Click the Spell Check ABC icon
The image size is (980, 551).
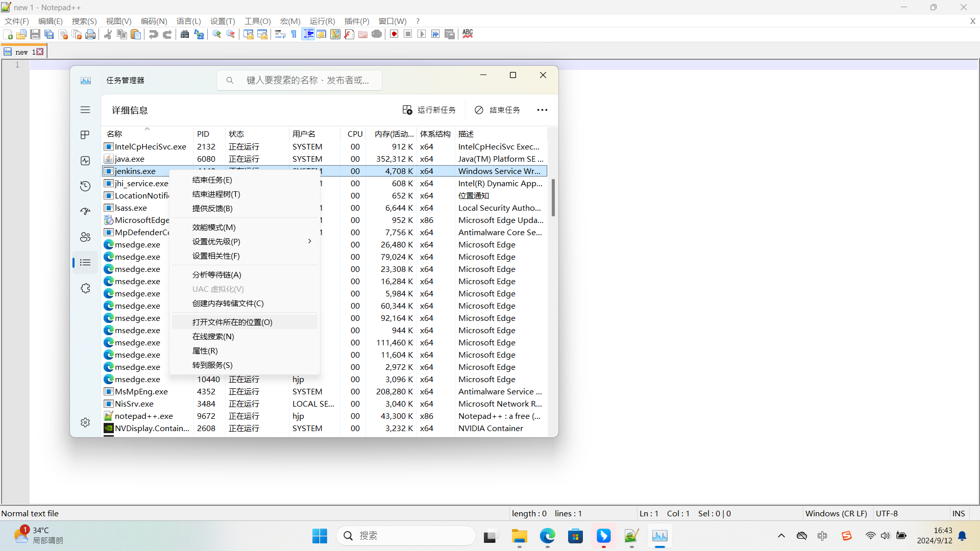click(468, 34)
